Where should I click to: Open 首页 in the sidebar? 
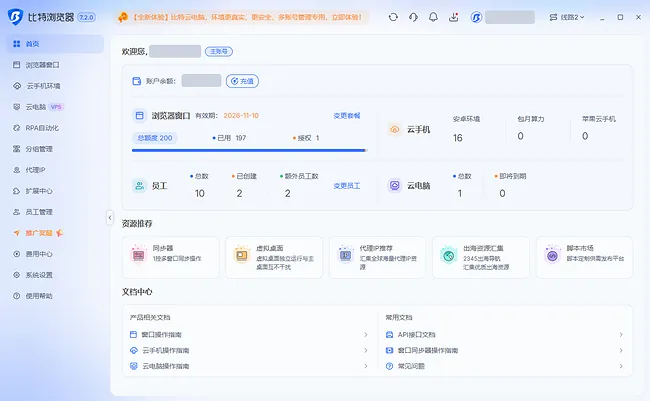[55, 44]
